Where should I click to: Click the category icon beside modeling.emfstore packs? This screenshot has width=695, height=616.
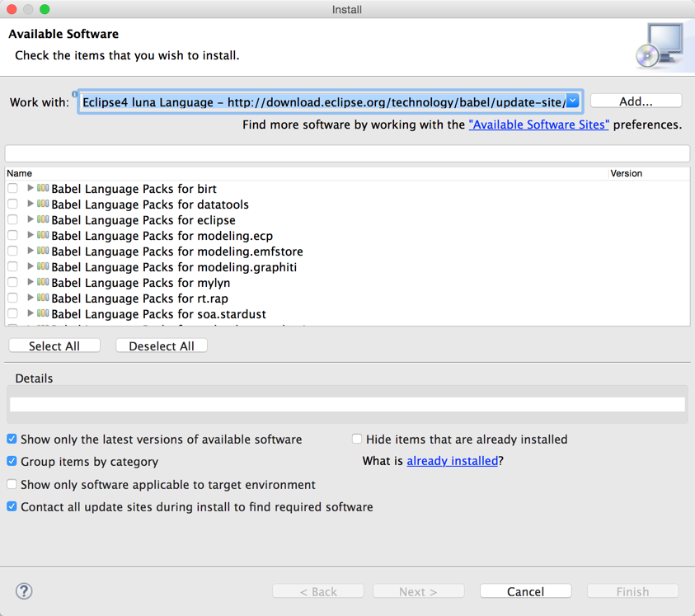43,251
